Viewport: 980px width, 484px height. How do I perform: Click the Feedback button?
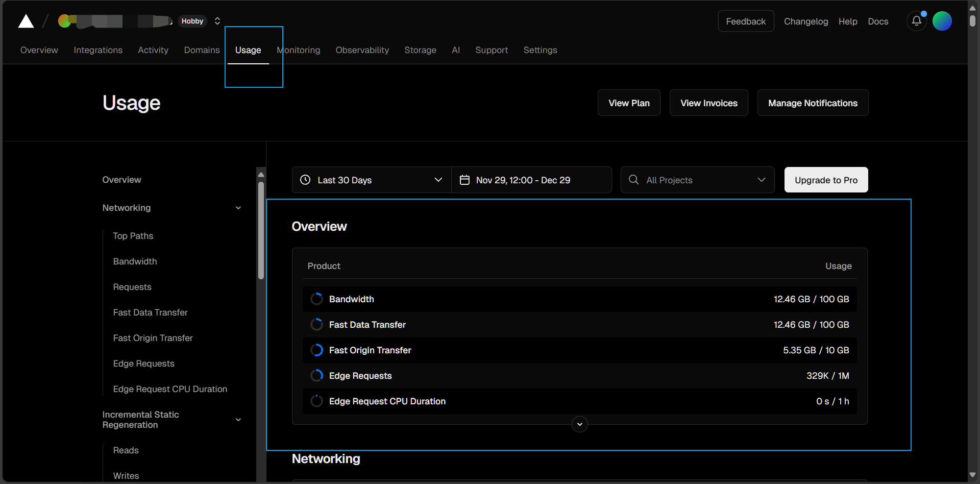[x=746, y=21]
